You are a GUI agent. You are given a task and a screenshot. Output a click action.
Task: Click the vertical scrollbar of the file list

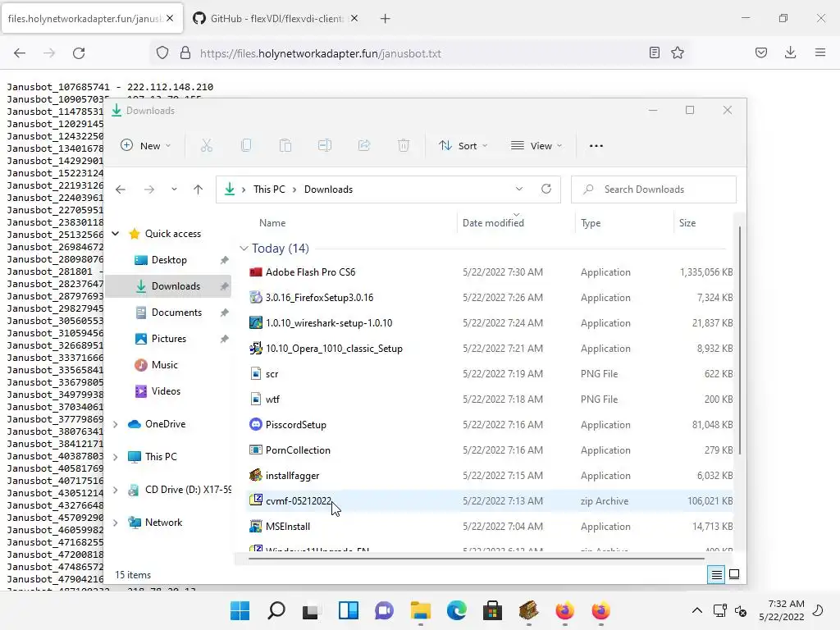point(740,340)
